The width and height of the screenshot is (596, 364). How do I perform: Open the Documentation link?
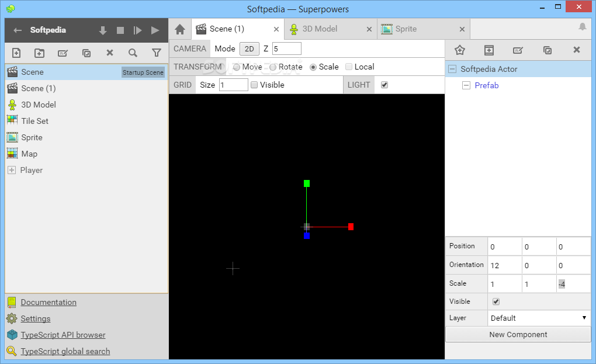click(48, 303)
